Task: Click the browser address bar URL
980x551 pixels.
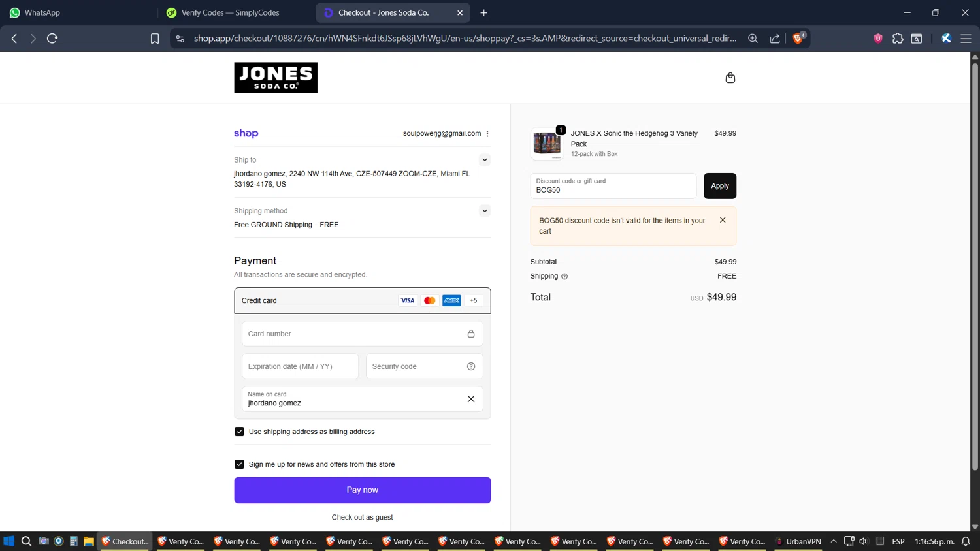Action: [465, 39]
